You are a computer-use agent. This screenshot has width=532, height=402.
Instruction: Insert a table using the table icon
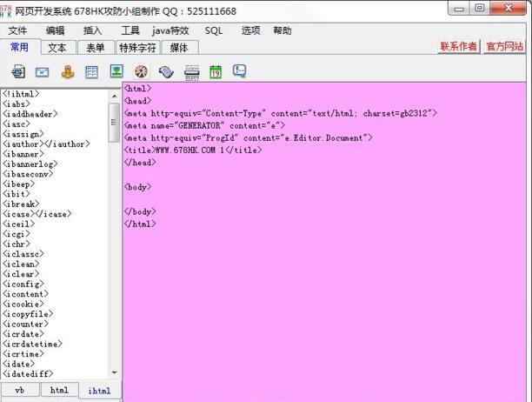tap(91, 72)
